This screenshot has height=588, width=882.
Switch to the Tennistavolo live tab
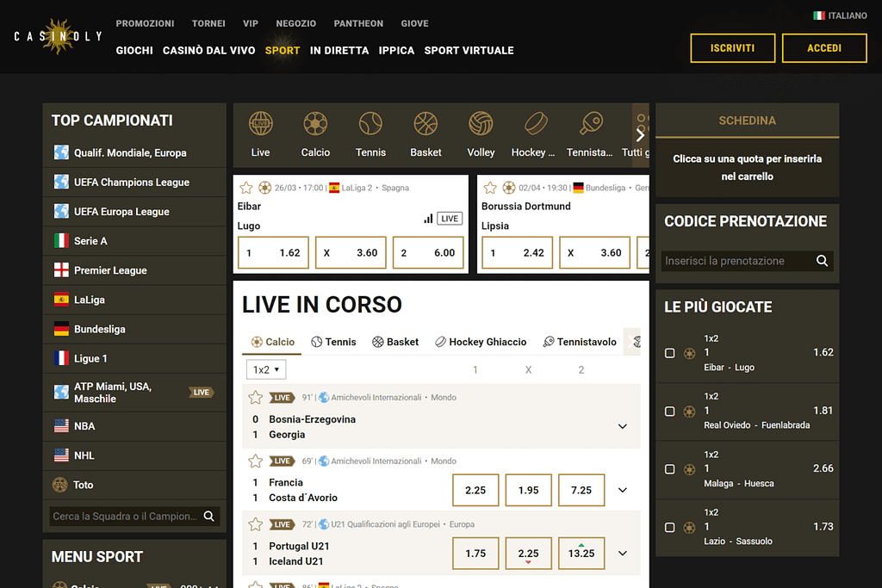coord(580,342)
